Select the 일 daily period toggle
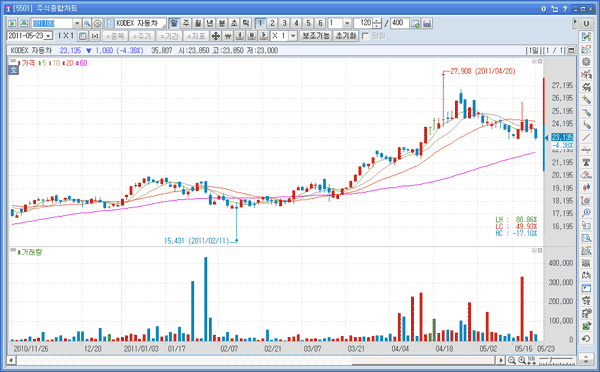Image resolution: width=600 pixels, height=372 pixels. (x=174, y=23)
